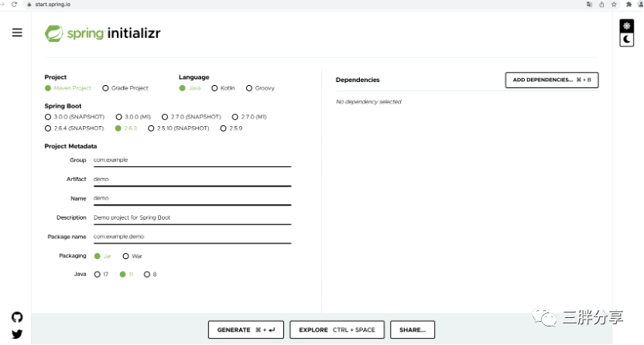Bookmark this page with star icon
Image resolution: width=644 pixels, height=345 pixels.
pos(614,5)
